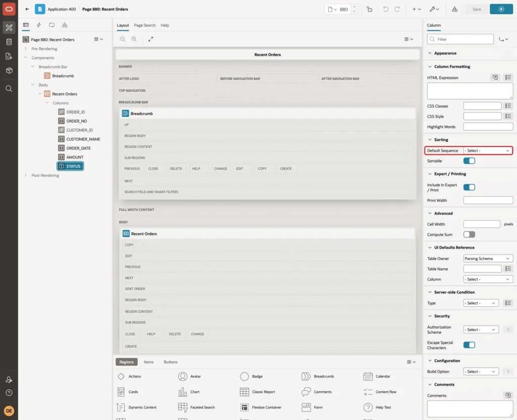The image size is (517, 420).
Task: Toggle Include In Export / Print switch
Action: pos(469,187)
